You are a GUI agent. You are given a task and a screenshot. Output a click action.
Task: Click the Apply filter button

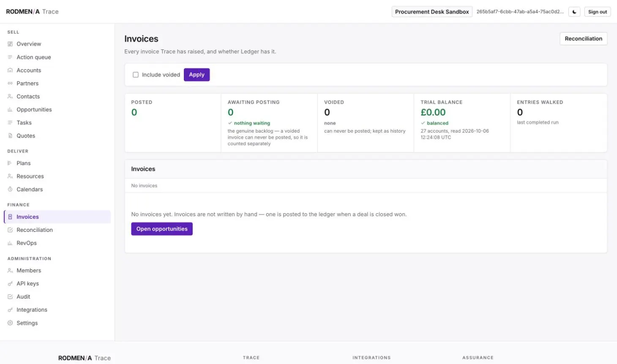(x=197, y=75)
